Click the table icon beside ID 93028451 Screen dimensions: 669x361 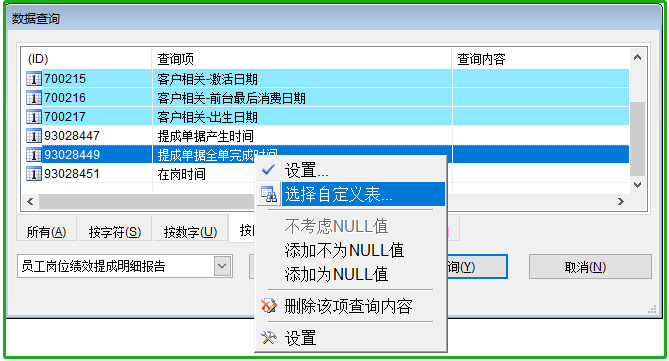pos(34,174)
